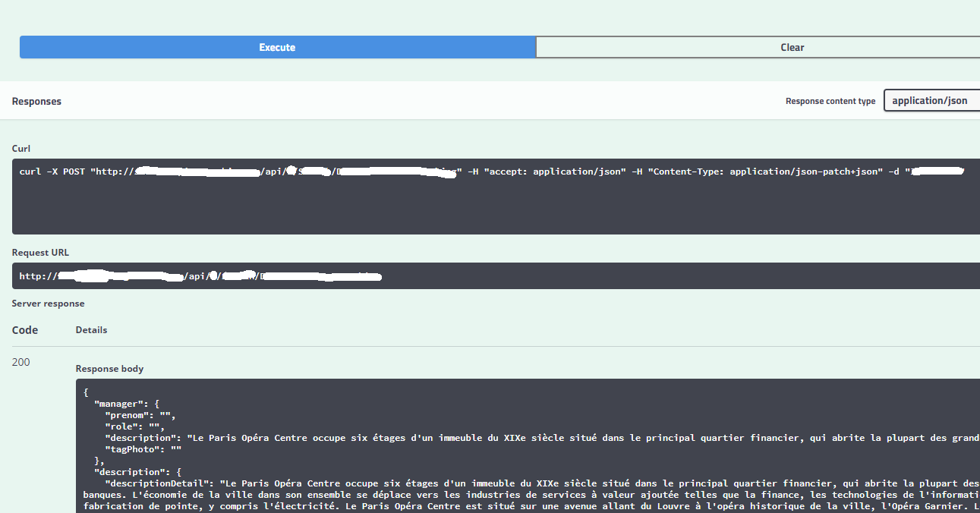Click the Code column header
This screenshot has width=980, height=513.
click(25, 330)
